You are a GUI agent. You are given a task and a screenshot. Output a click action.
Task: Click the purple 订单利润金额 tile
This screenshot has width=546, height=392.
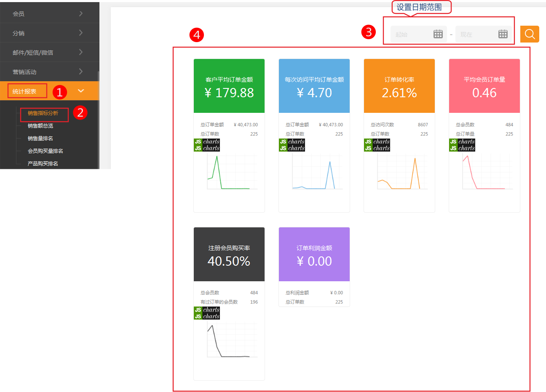(314, 254)
